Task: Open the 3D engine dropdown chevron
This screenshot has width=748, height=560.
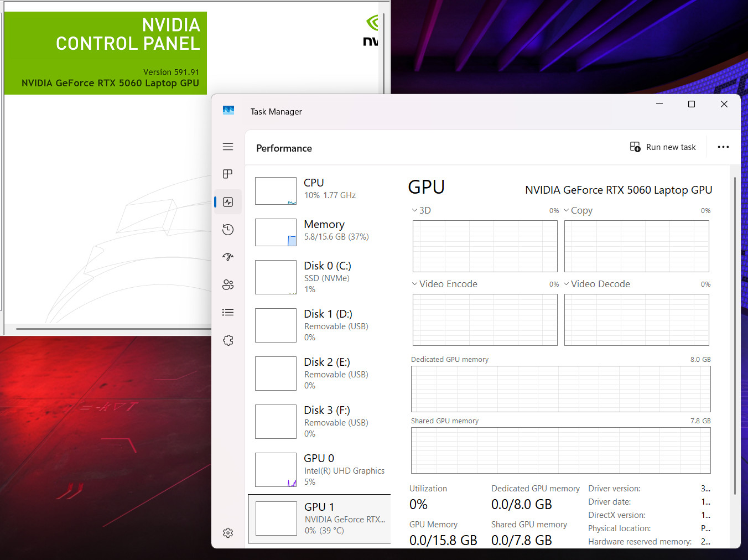Action: pos(414,210)
